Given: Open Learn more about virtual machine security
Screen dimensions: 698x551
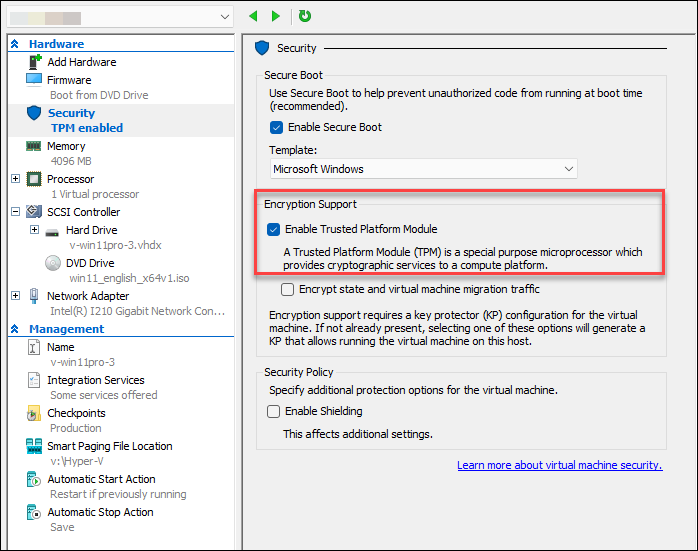Looking at the screenshot, I should pos(559,465).
